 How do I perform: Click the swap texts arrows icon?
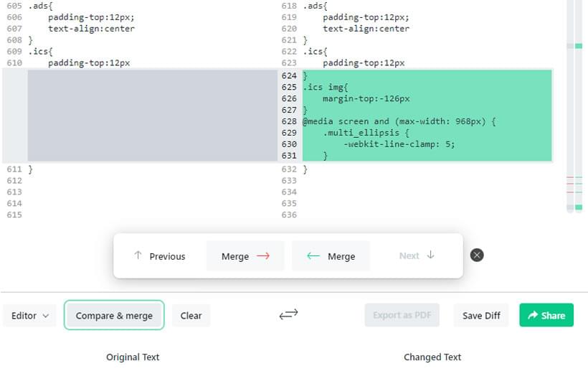click(x=288, y=314)
